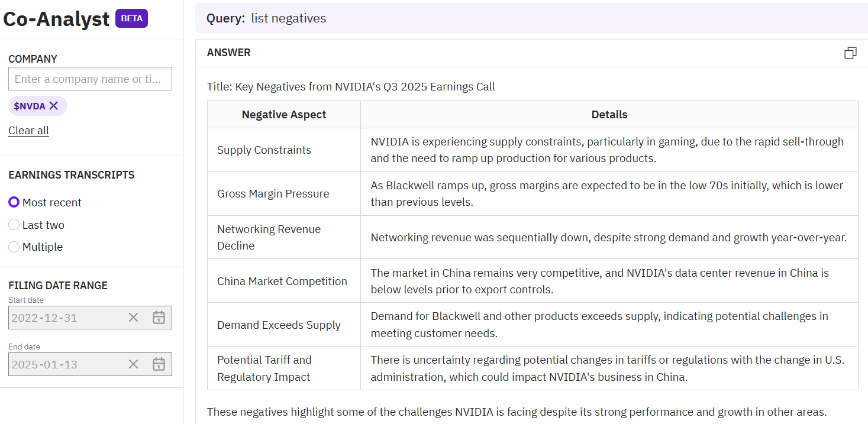Screen dimensions: 868x424
Task: Select the Last two transcripts option
Action: coord(14,225)
